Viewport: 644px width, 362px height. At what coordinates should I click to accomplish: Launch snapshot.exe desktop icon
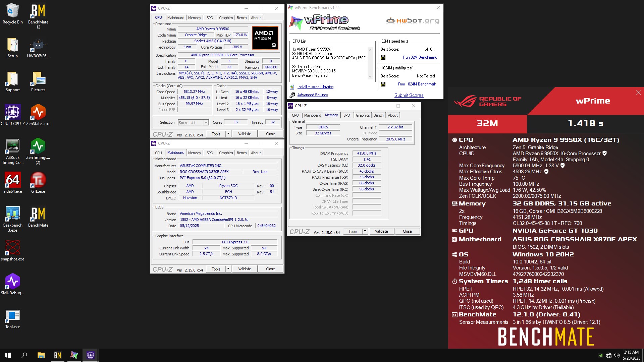point(13,251)
